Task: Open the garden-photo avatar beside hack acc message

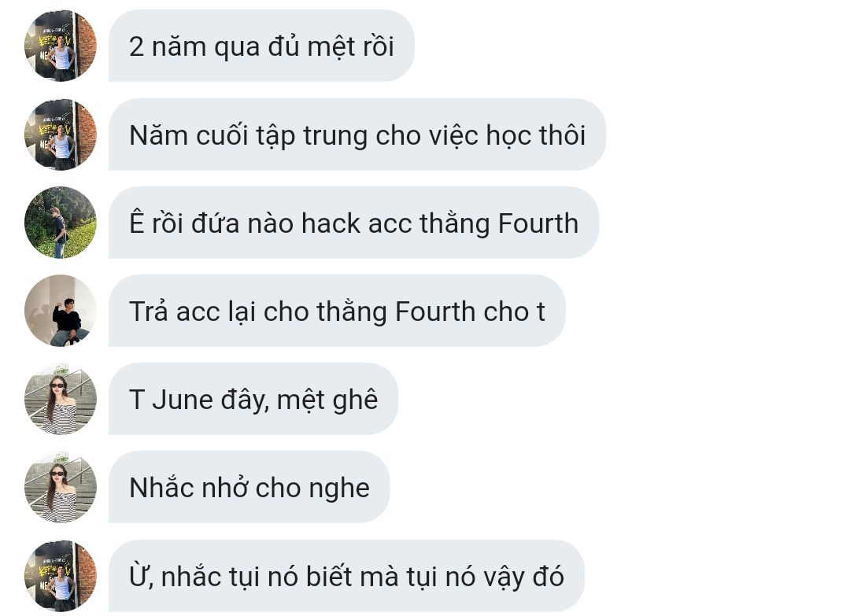Action: [60, 223]
